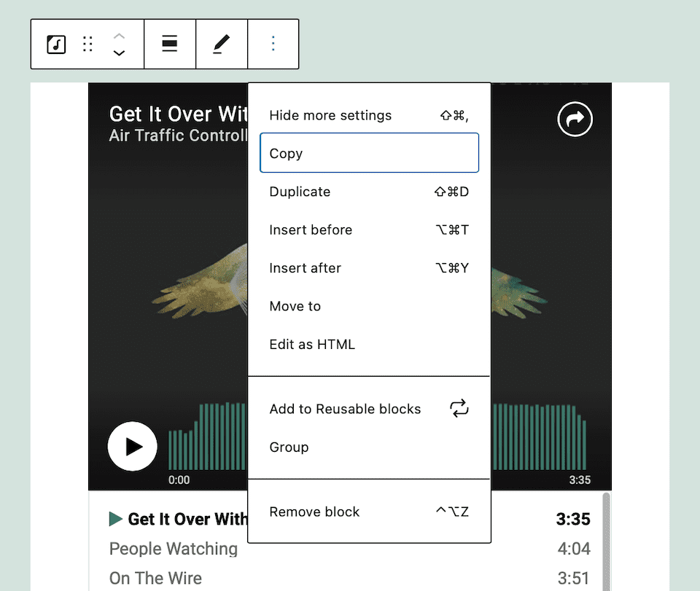Screen dimensions: 700x591
Task: Click the move down chevron arrow
Action: coord(120,53)
